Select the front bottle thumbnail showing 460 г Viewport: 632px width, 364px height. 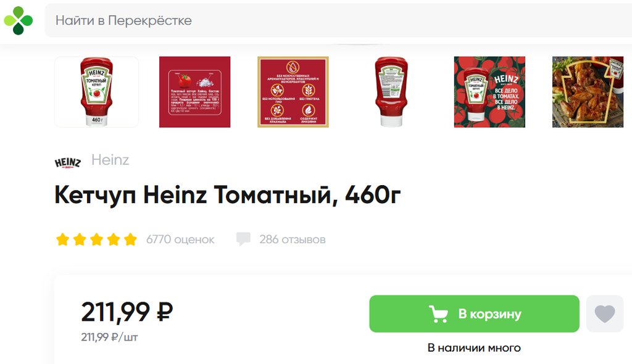(x=96, y=92)
